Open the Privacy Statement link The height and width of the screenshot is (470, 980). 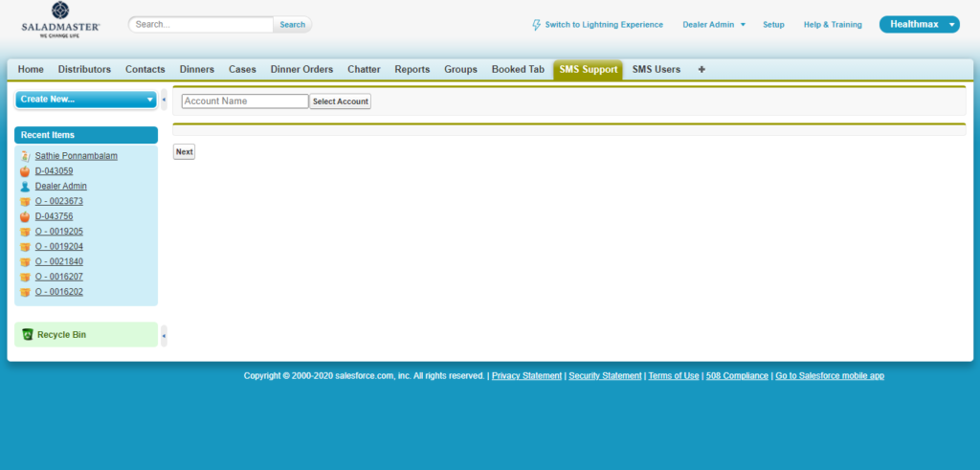(527, 375)
